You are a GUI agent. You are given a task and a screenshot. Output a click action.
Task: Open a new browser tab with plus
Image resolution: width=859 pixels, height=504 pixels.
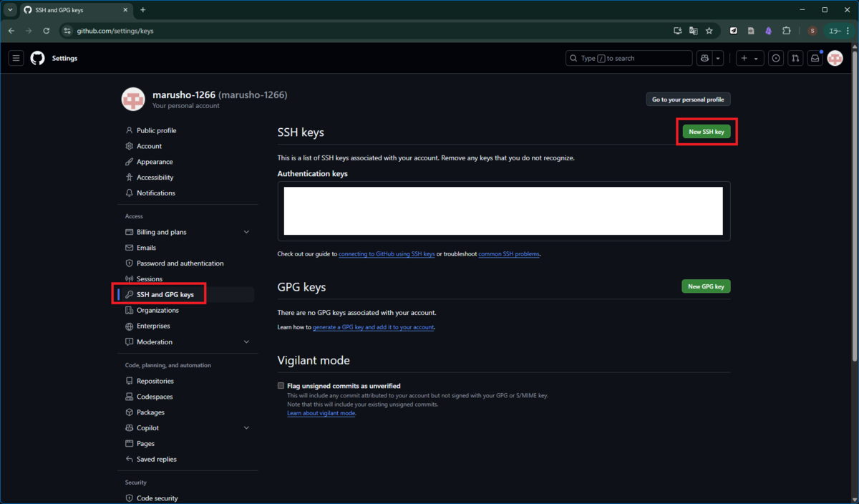[143, 10]
